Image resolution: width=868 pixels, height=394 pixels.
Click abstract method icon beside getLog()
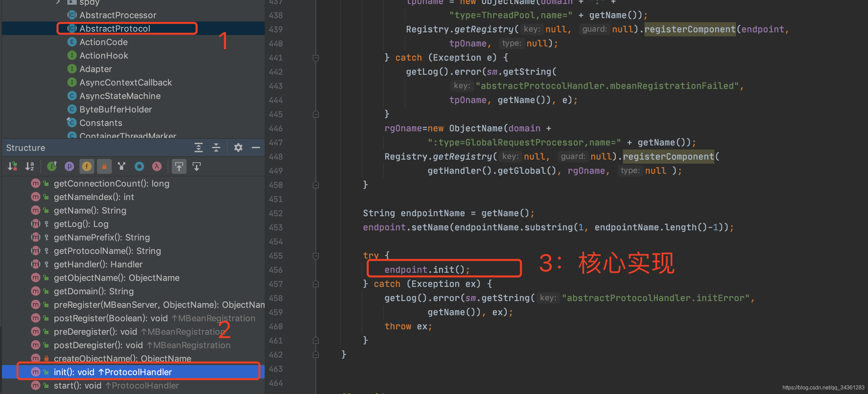[36, 224]
